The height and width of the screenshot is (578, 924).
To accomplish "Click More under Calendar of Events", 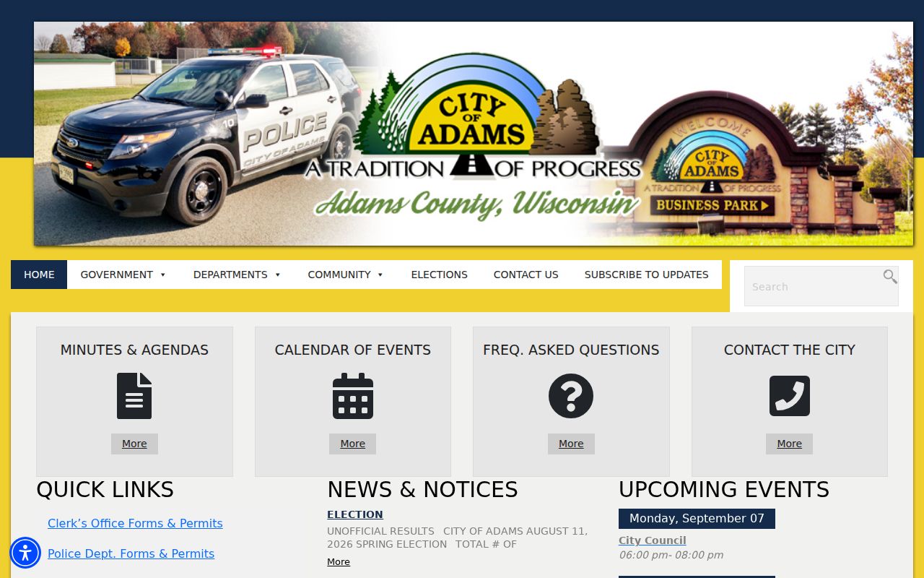I will 353,444.
